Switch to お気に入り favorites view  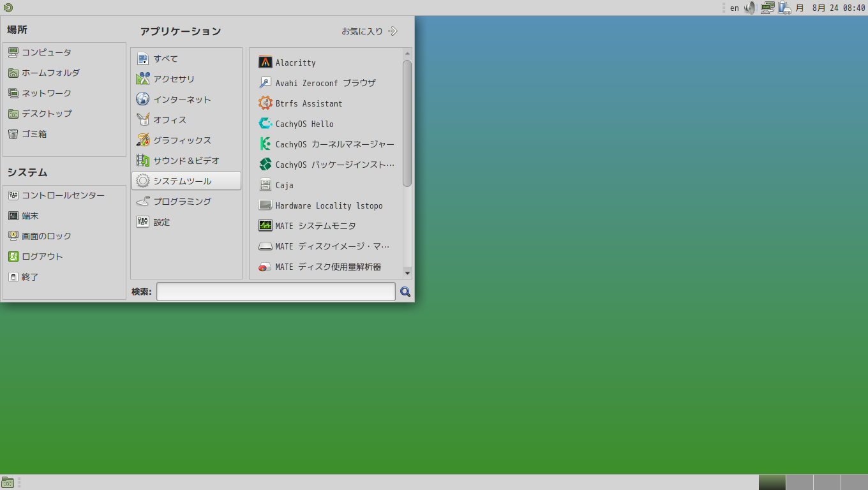pyautogui.click(x=370, y=31)
